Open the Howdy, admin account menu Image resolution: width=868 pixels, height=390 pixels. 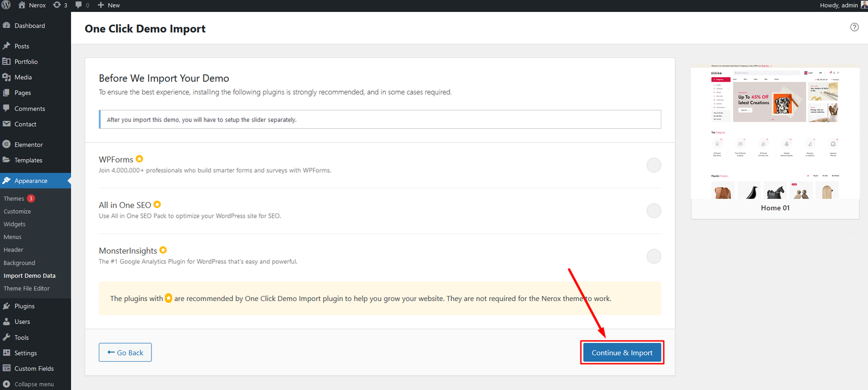[x=843, y=5]
